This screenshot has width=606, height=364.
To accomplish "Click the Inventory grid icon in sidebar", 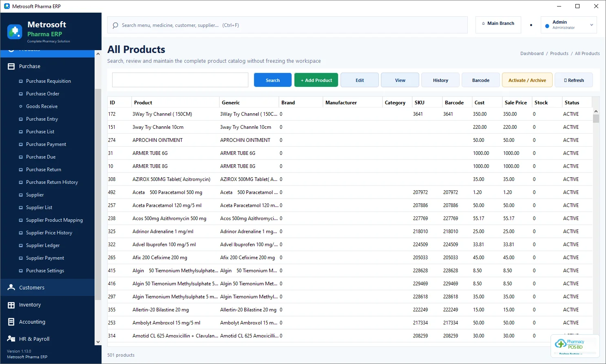I will 11,305.
